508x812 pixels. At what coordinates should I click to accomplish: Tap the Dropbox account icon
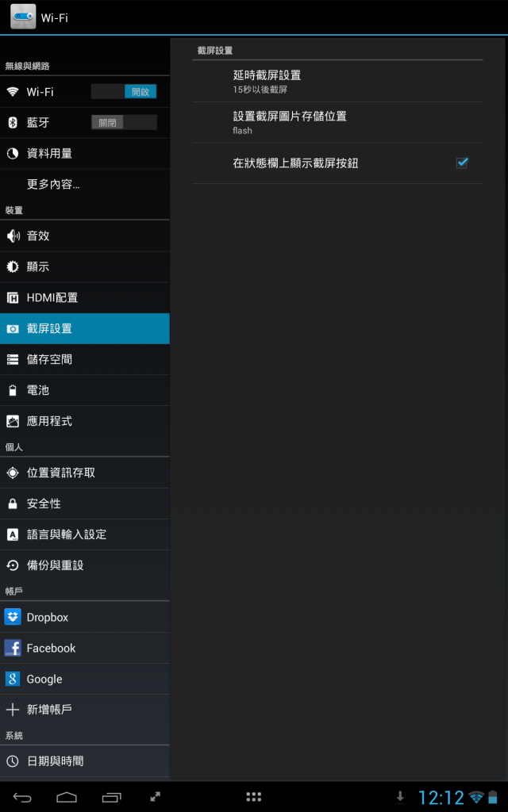(x=13, y=617)
